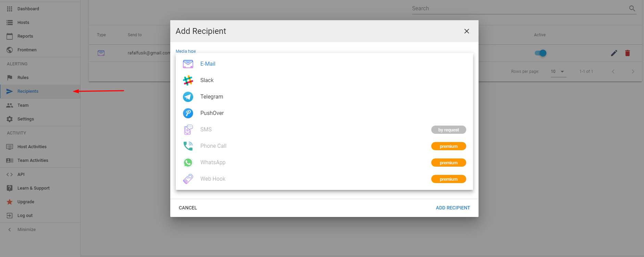Delete recipient with red trash icon
This screenshot has height=257, width=644.
[627, 53]
